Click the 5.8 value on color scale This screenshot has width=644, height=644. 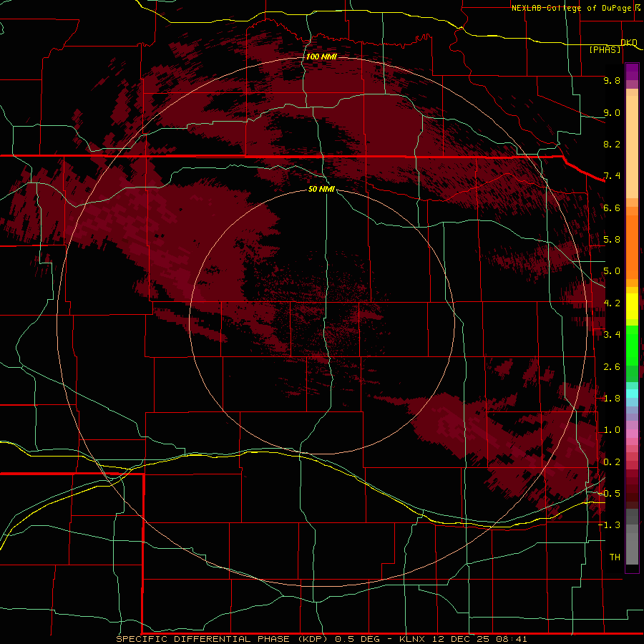(x=612, y=240)
